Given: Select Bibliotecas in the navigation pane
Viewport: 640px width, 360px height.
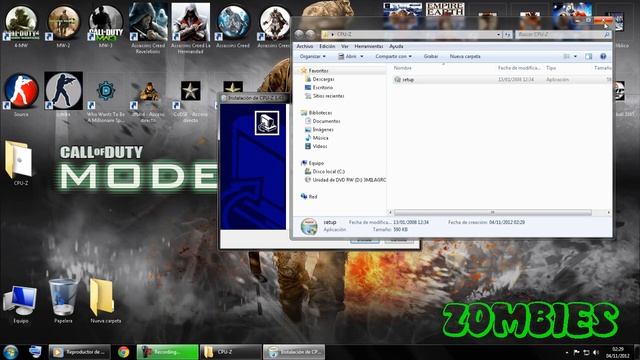Looking at the screenshot, I should (320, 113).
